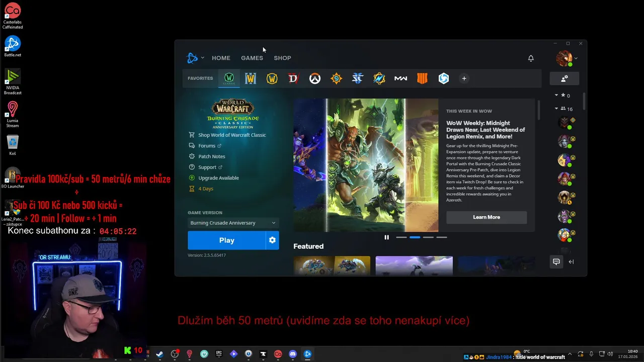
Task: Click the blue Play button
Action: (226, 240)
